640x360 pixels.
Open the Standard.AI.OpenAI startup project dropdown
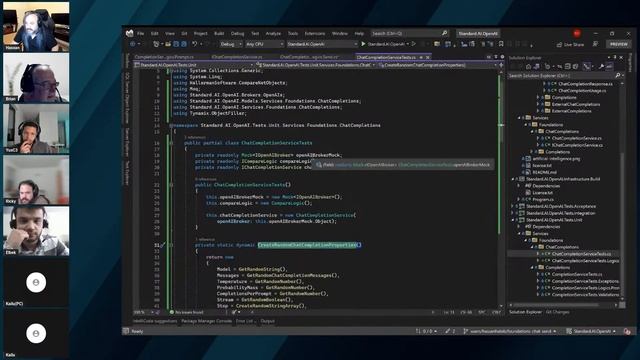click(322, 44)
